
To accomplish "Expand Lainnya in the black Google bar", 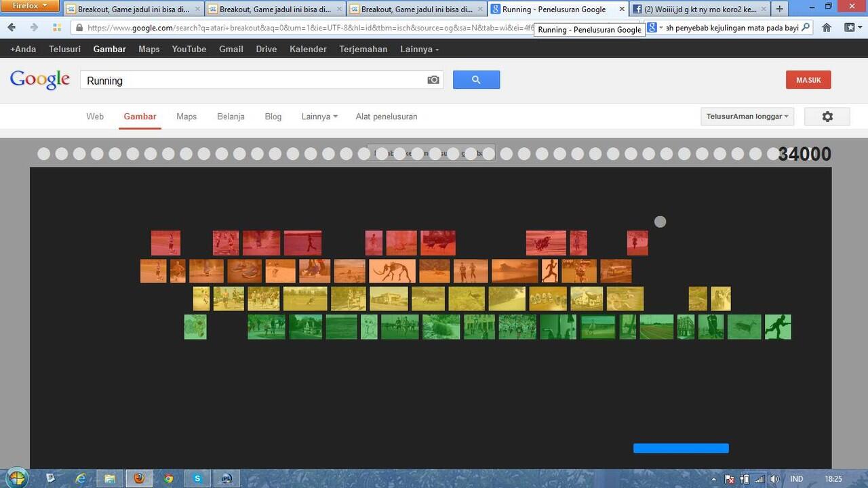I will 419,49.
